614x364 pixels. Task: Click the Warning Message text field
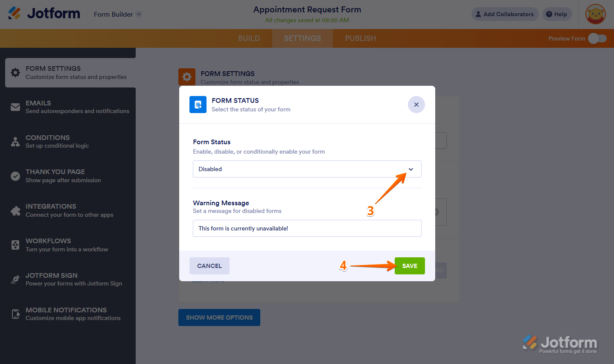point(307,228)
